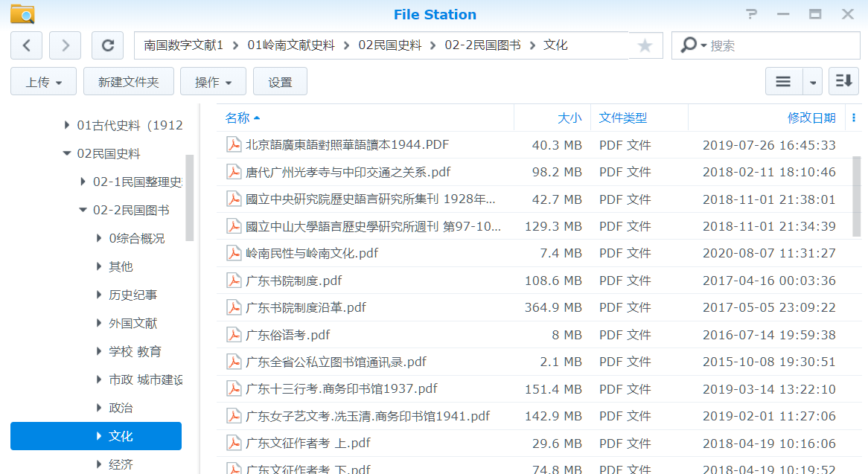Open view mode dropdown arrow

(813, 82)
